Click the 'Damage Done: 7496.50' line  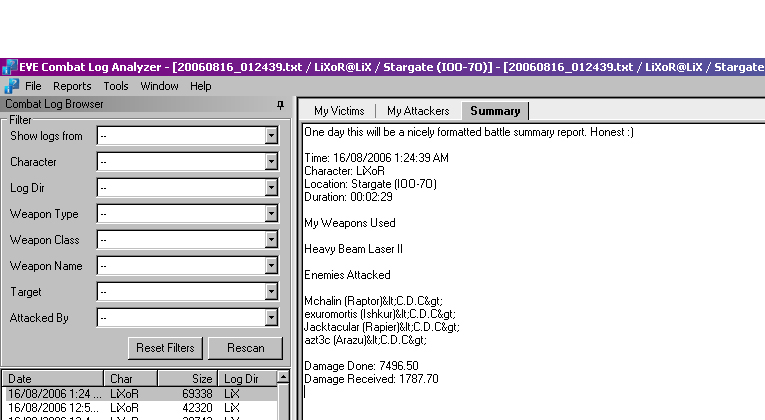coord(361,366)
